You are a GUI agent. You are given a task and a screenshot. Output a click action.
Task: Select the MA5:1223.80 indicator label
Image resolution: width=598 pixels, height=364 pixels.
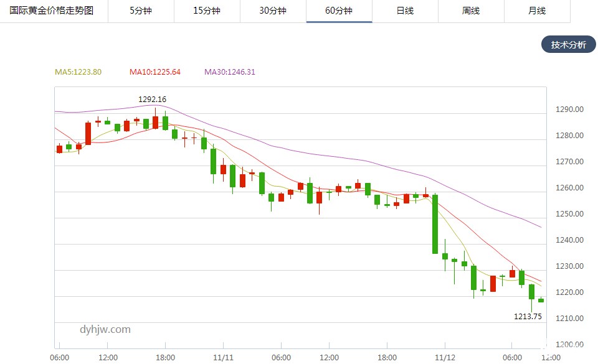[x=78, y=72]
